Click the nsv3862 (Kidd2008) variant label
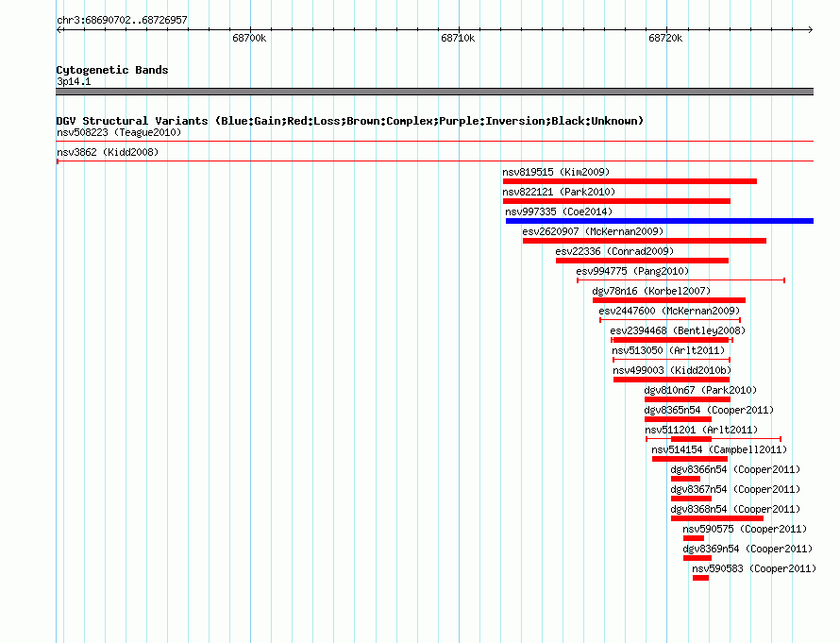840x643 pixels. [x=108, y=152]
